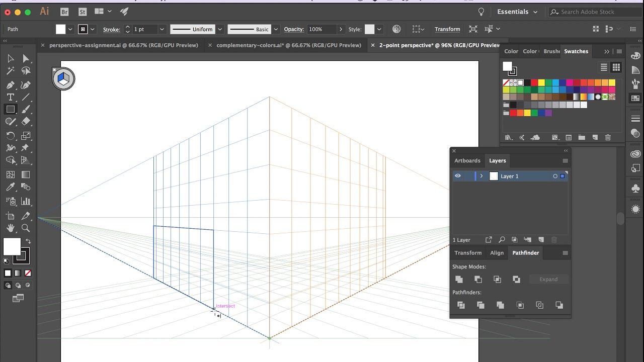
Task: Pick the Eyedropper tool
Action: (11, 187)
